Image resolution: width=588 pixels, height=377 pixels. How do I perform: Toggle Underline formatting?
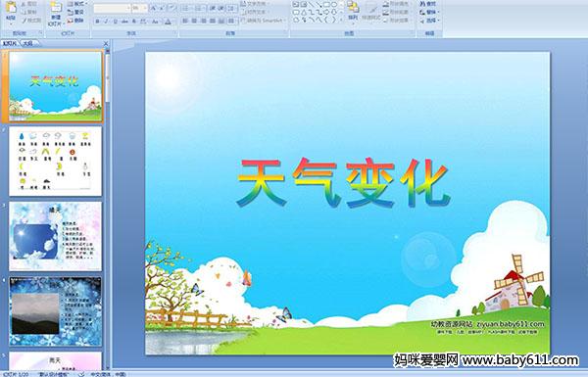click(x=115, y=22)
